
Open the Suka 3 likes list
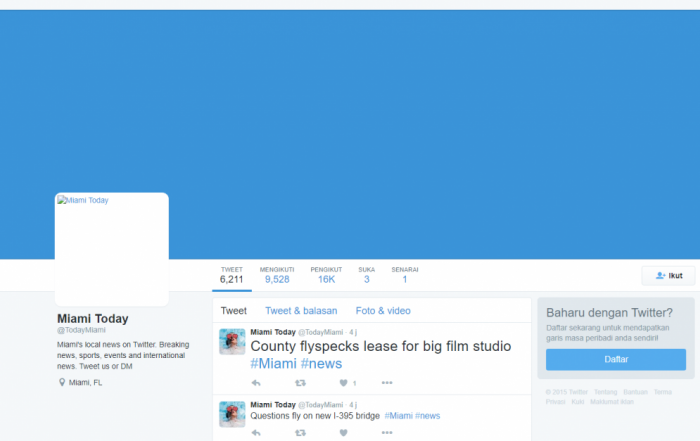point(367,275)
